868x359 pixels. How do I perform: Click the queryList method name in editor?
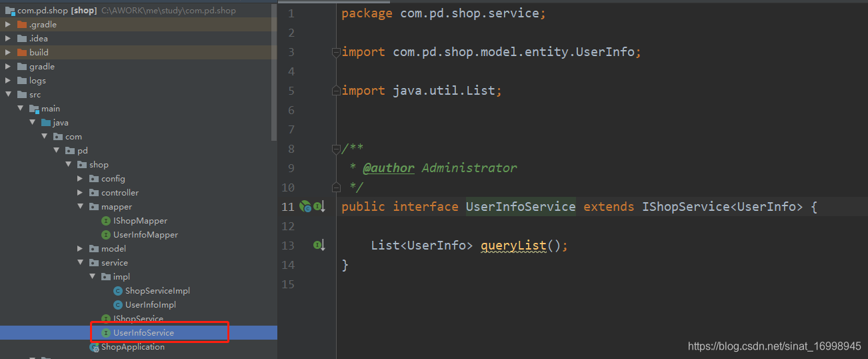point(513,246)
